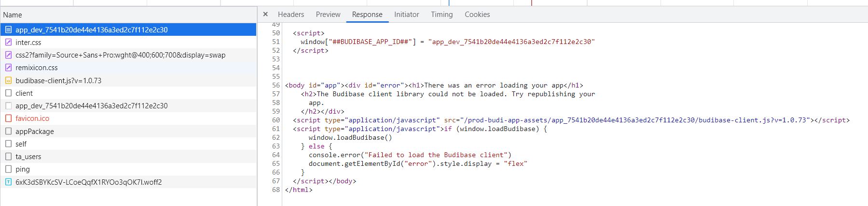Click the Name column header

[x=128, y=15]
